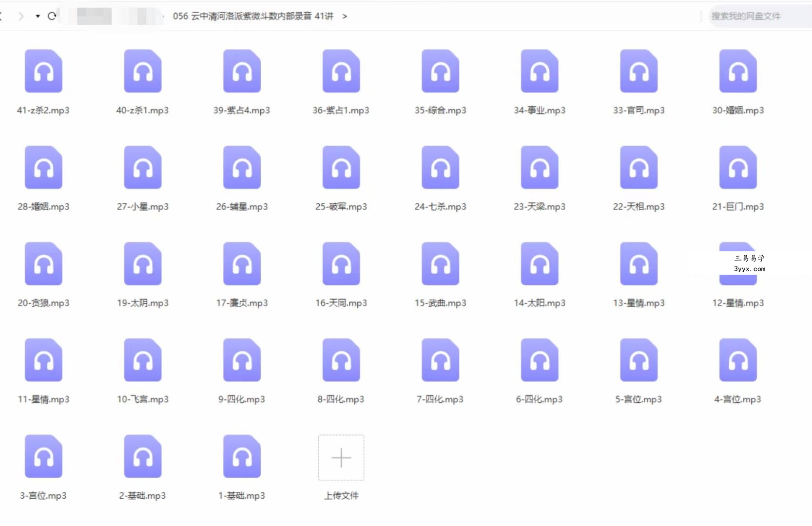Open the navigation history dropdown arrow
812x526 pixels.
(38, 16)
